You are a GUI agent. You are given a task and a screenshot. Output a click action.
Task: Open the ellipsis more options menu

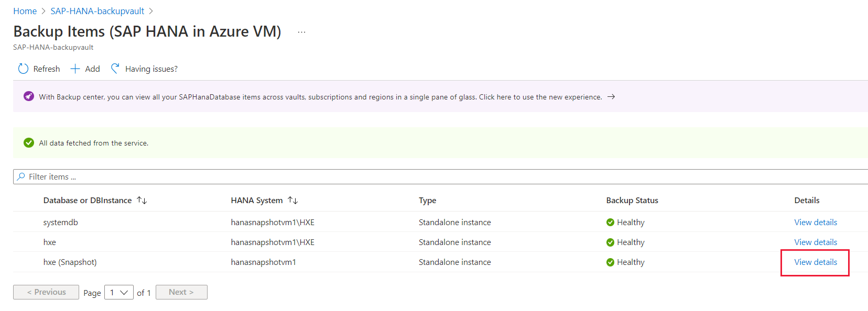(301, 32)
